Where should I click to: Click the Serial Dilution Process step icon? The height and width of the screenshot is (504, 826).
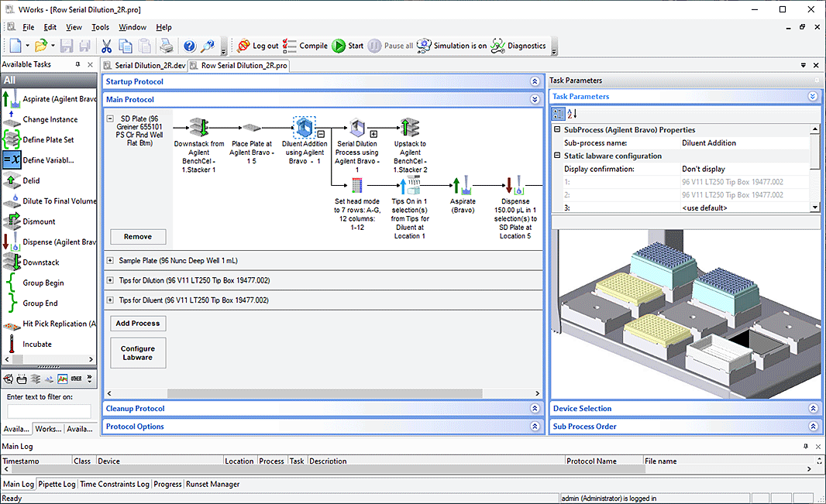click(x=357, y=127)
